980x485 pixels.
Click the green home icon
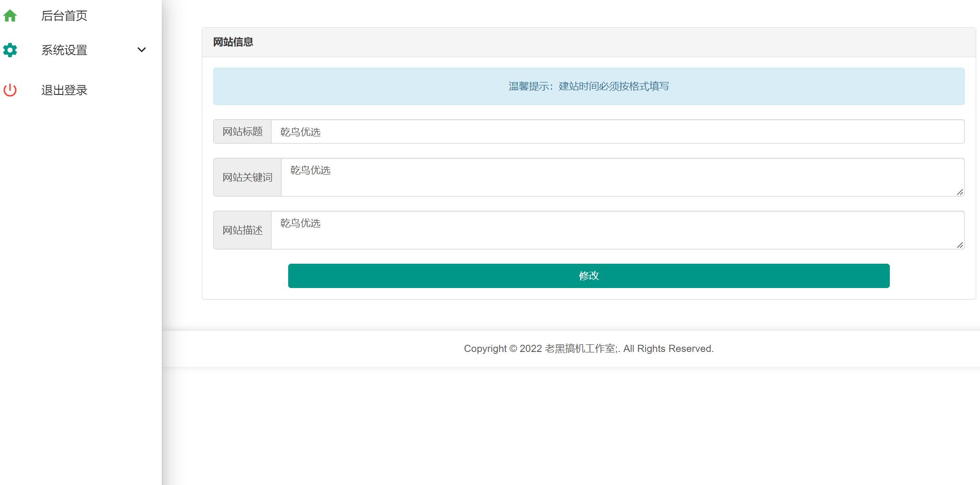10,16
